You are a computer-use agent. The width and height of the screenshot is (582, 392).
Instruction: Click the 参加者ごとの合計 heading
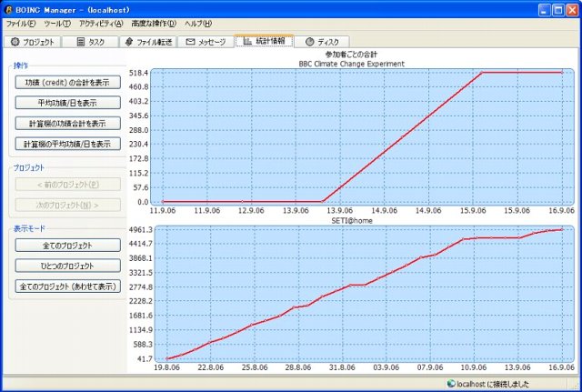click(x=351, y=55)
